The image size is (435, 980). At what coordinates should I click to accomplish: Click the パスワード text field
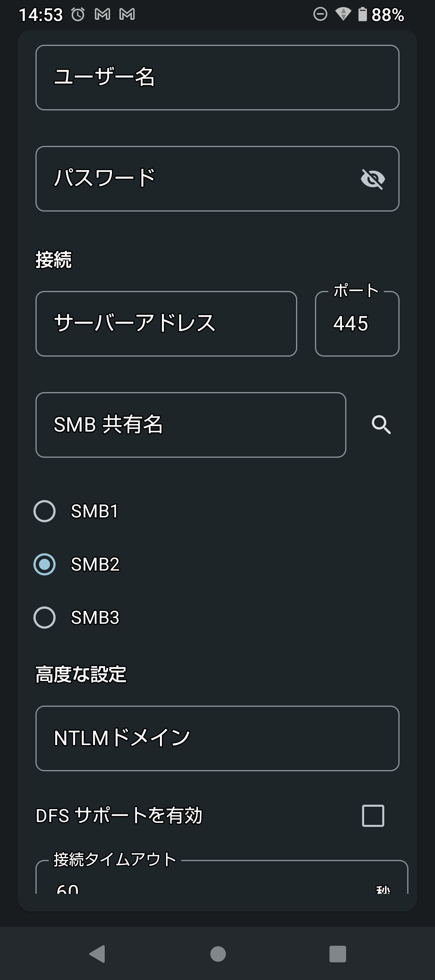(x=193, y=179)
